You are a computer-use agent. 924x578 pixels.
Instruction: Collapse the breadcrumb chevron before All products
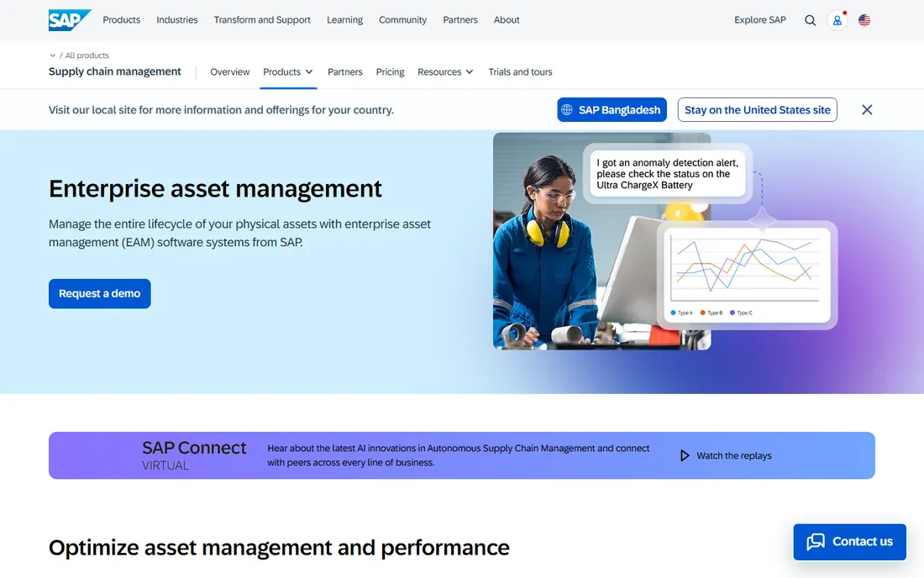tap(52, 55)
